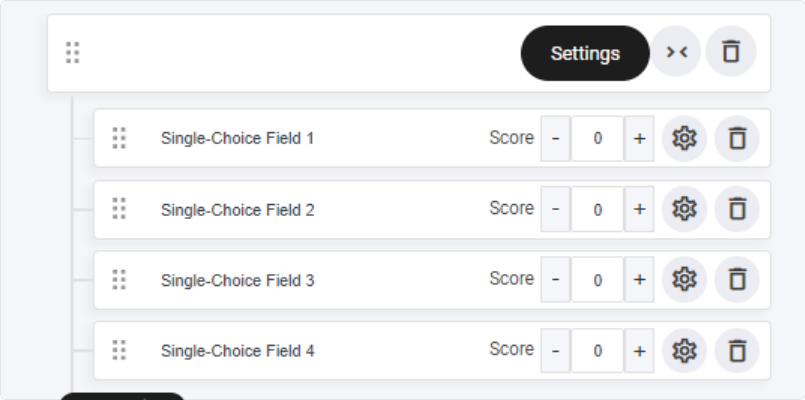Click the score value box of Field 4

tap(598, 351)
